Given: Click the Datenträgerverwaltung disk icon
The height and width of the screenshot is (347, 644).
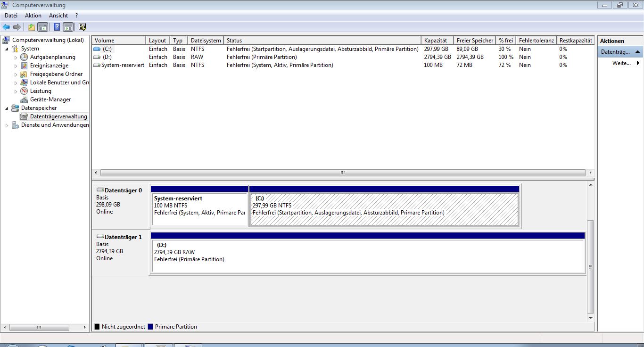Looking at the screenshot, I should coord(24,116).
